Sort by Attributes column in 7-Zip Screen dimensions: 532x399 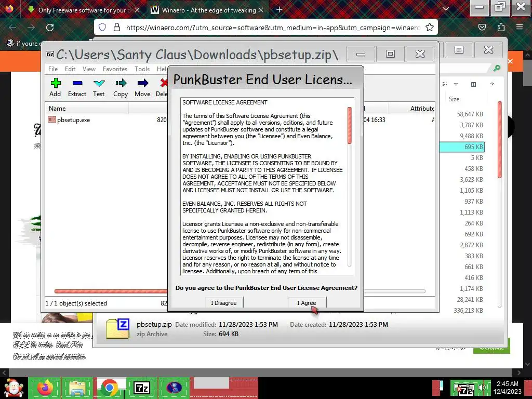tap(422, 108)
